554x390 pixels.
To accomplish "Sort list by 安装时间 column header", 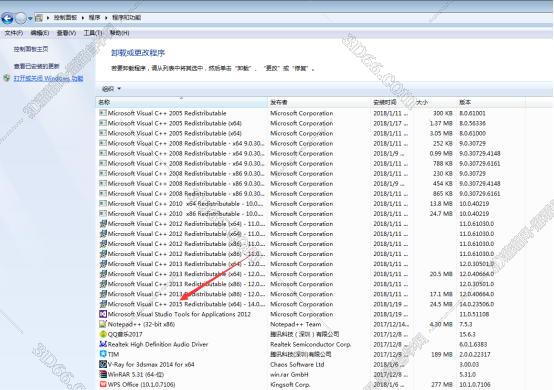I will [x=392, y=102].
